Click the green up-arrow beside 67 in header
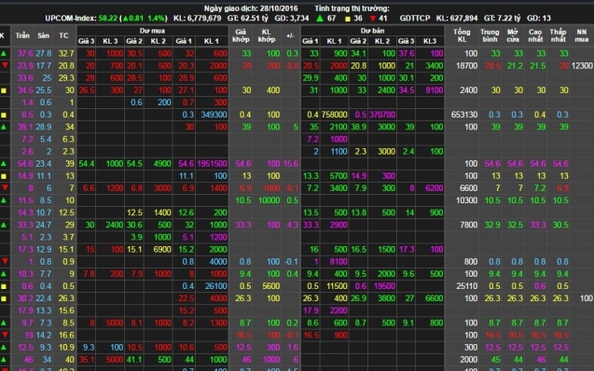Screen dimensions: 594x371 [320, 18]
